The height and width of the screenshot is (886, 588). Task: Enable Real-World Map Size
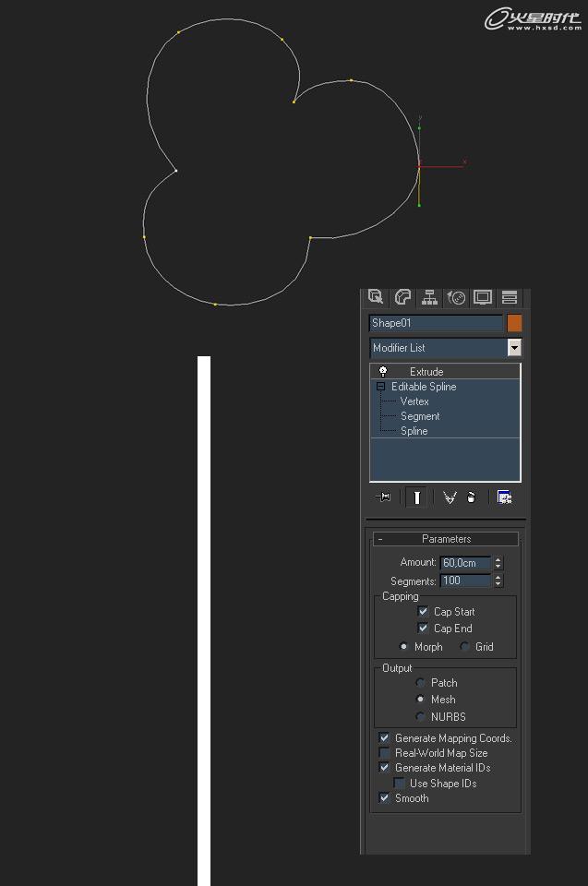384,753
